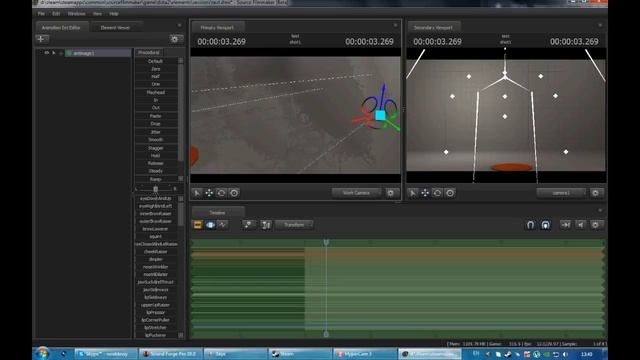Select the Primary Viewport selection arrow tool
This screenshot has height=360, width=640.
197,193
